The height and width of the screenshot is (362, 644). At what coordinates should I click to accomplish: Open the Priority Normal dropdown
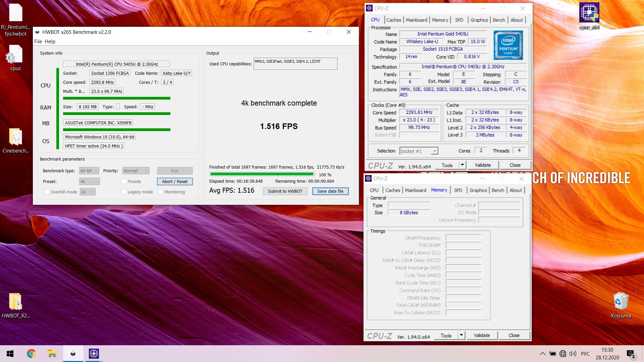pyautogui.click(x=136, y=171)
